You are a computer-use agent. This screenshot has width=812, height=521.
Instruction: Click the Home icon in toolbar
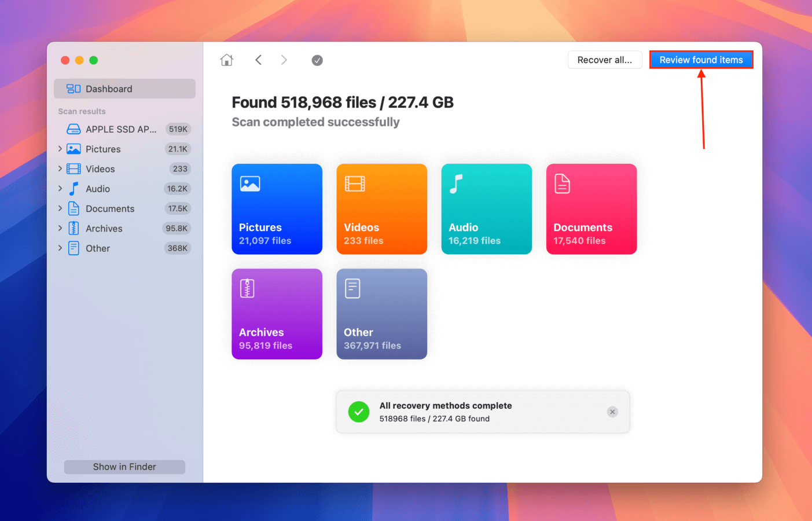point(227,60)
